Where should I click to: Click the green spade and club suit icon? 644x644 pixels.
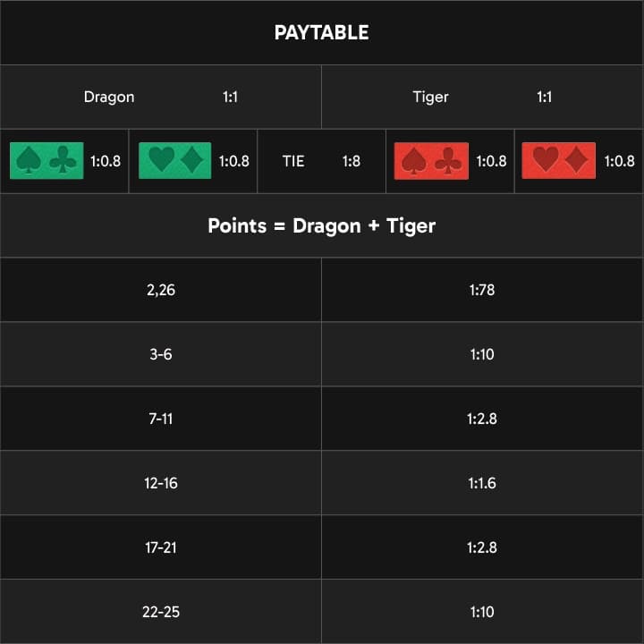tap(47, 161)
